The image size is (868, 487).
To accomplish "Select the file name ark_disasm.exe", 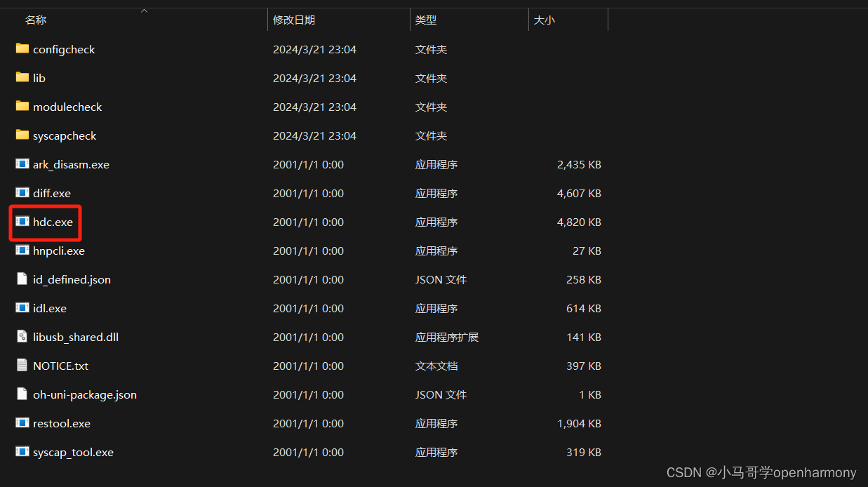I will point(71,165).
